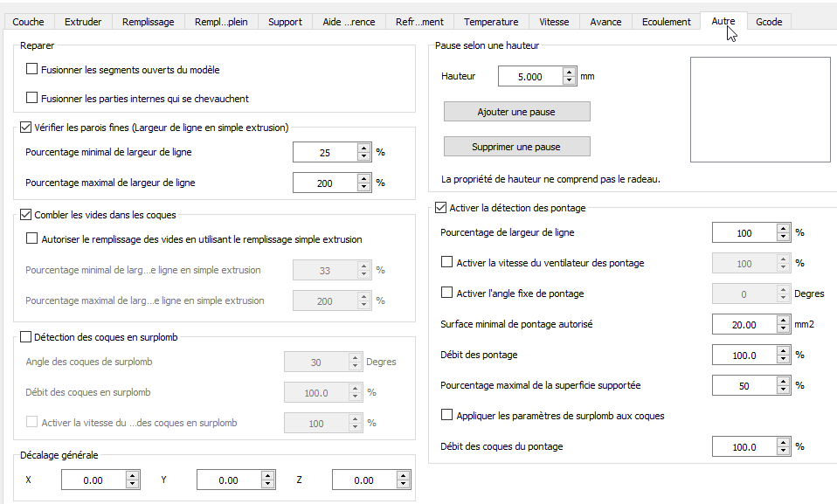This screenshot has width=837, height=504.
Task: Switch to the Vitesse tab
Action: [x=554, y=22]
